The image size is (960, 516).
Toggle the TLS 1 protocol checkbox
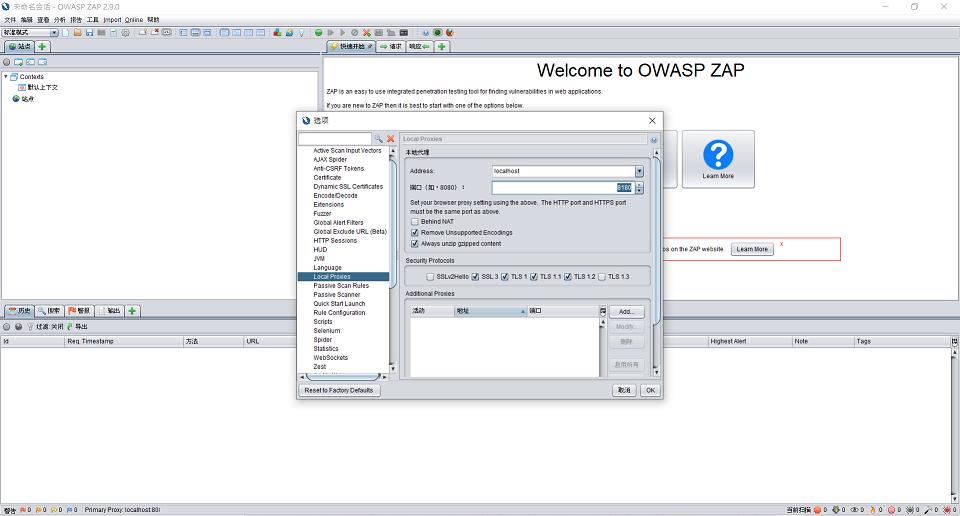tap(504, 277)
